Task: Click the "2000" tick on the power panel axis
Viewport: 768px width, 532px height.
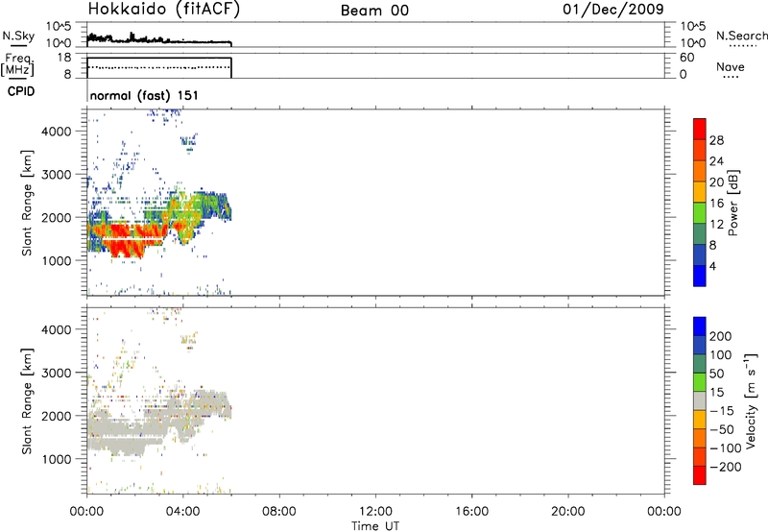Action: [56, 217]
